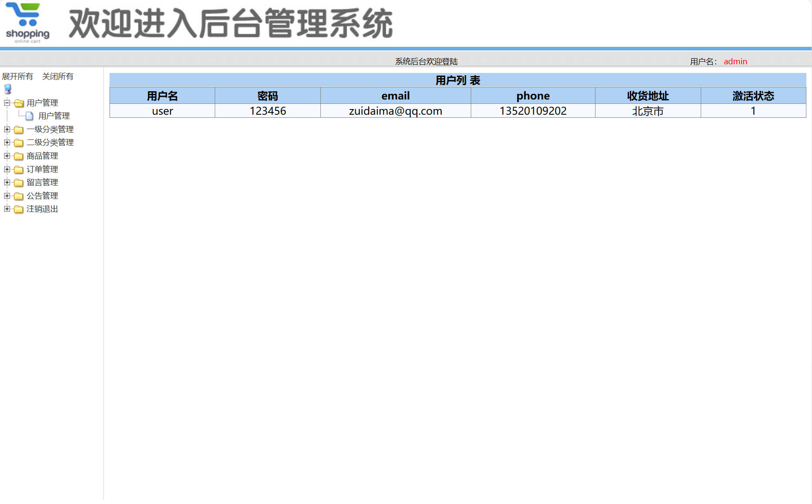The height and width of the screenshot is (504, 812).
Task: Collapse 用户管理 using the minus box
Action: [x=7, y=103]
